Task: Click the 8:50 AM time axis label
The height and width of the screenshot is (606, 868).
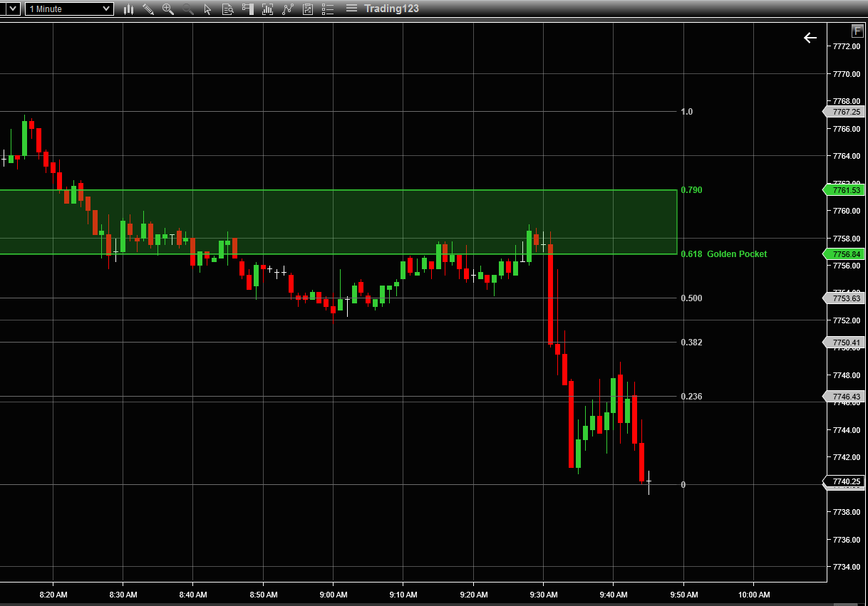Action: click(264, 595)
